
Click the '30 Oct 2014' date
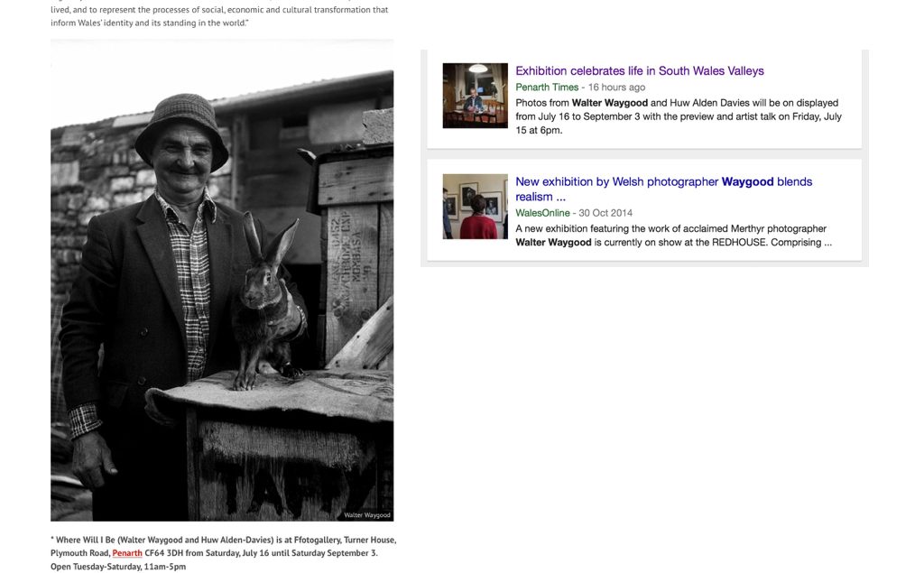[605, 213]
